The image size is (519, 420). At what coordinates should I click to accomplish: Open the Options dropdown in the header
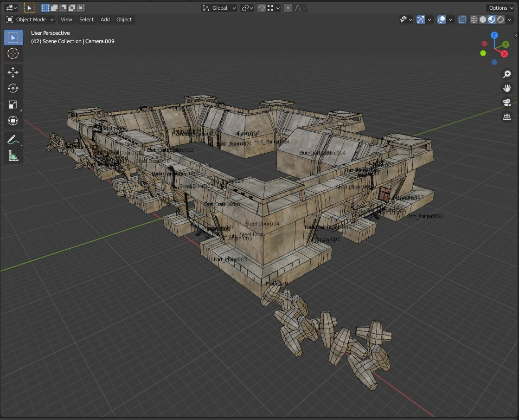pyautogui.click(x=500, y=8)
